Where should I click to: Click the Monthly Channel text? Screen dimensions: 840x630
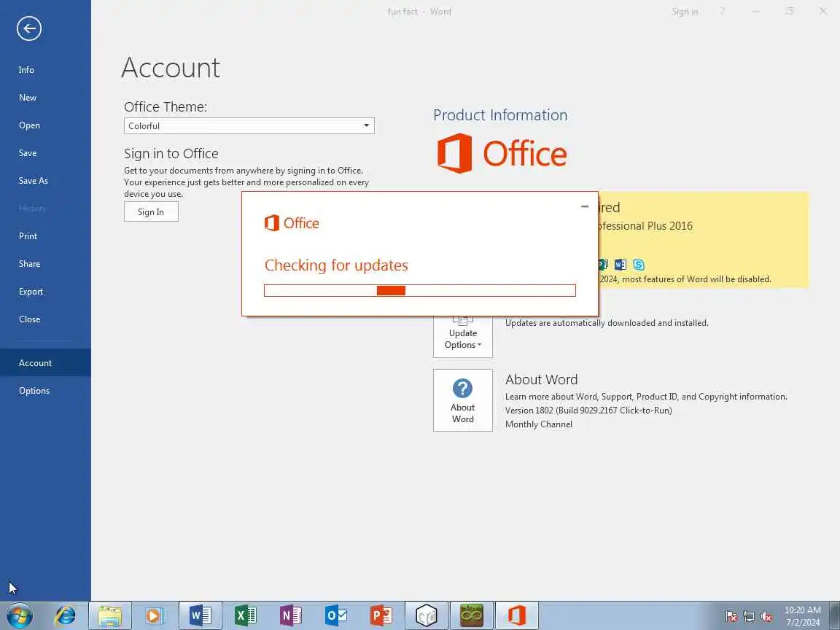[x=538, y=424]
